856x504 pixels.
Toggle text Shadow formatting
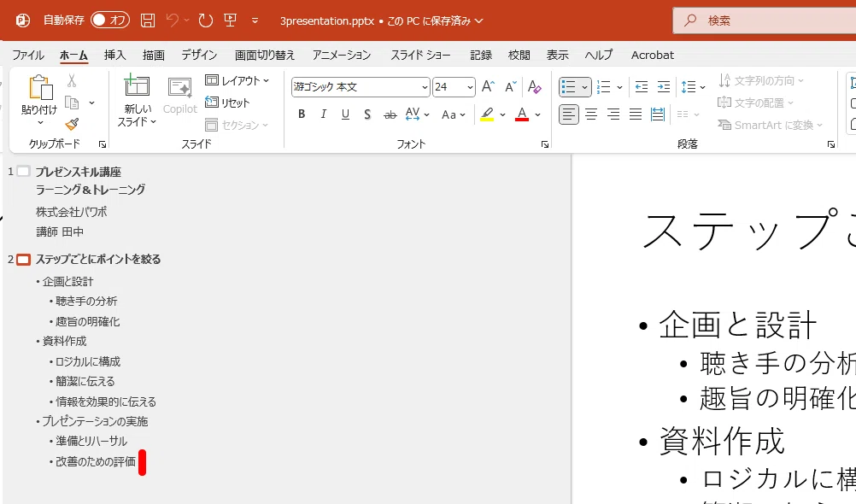pos(367,114)
